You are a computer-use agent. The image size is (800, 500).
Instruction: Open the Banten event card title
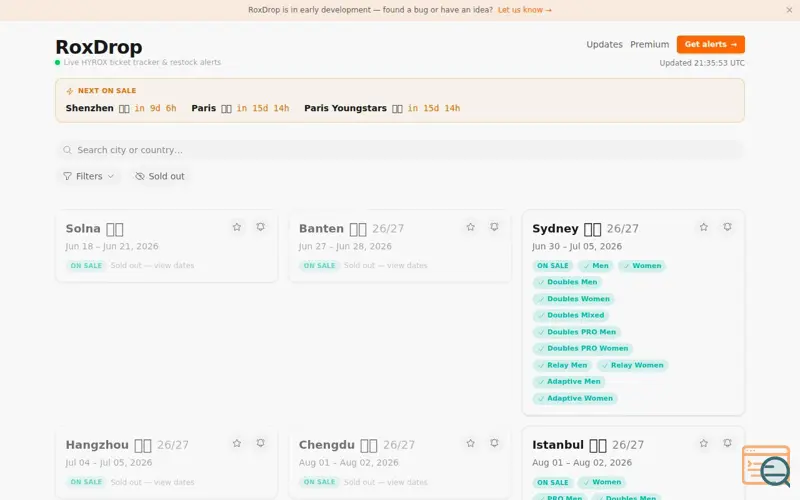tap(321, 229)
